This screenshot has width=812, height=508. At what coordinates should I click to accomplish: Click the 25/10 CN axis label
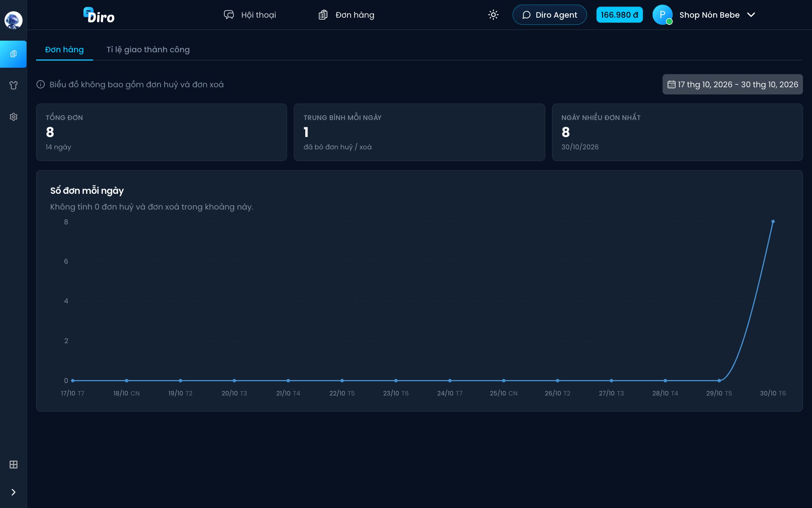tap(504, 393)
